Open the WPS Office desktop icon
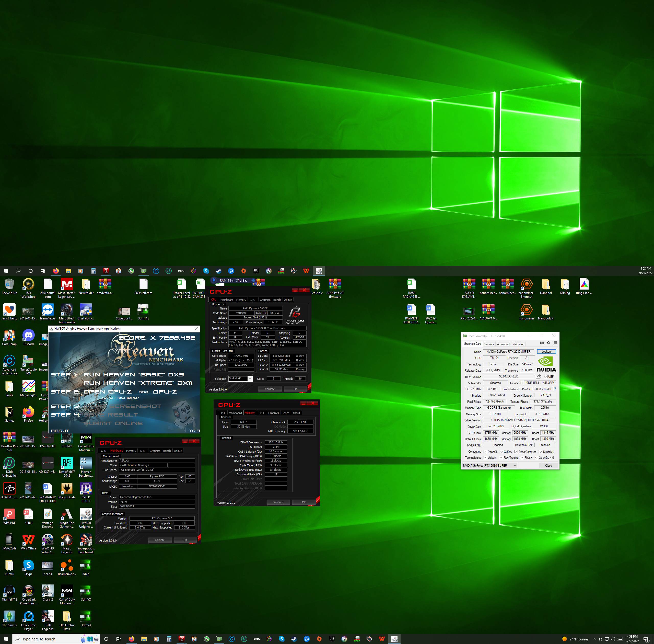This screenshot has width=654, height=644. 28,542
